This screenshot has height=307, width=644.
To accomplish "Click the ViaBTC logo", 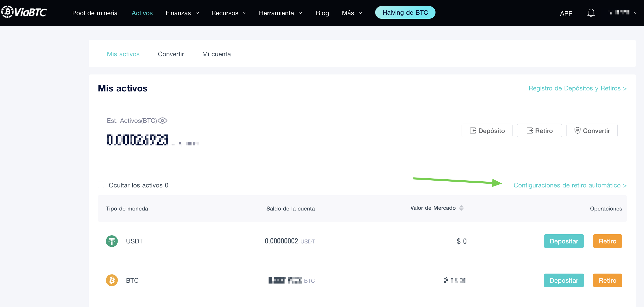I will (x=24, y=12).
